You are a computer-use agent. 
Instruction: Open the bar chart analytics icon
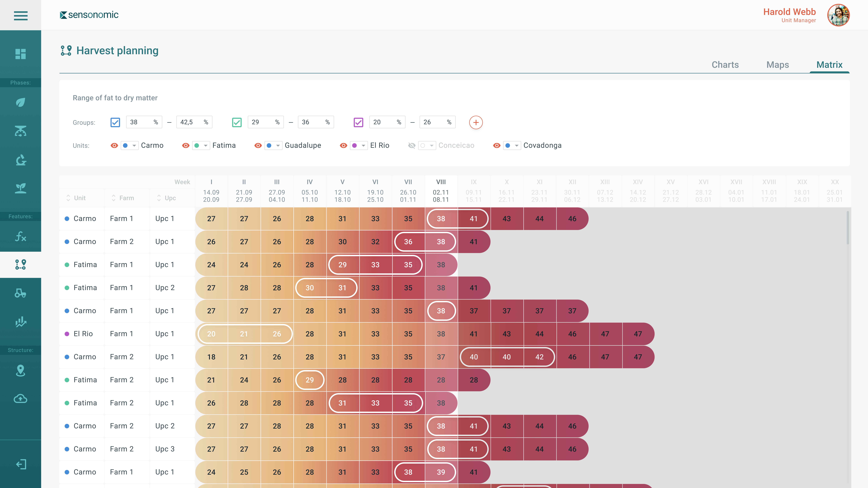(x=21, y=322)
